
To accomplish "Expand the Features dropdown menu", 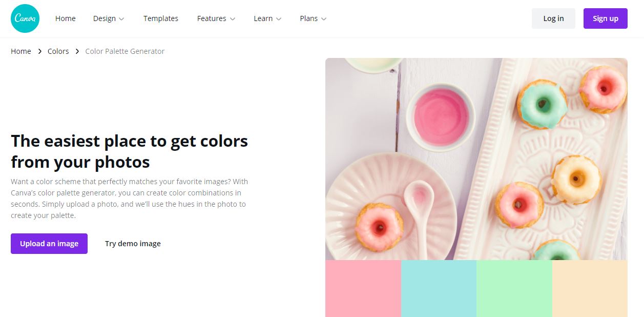I will tap(216, 18).
